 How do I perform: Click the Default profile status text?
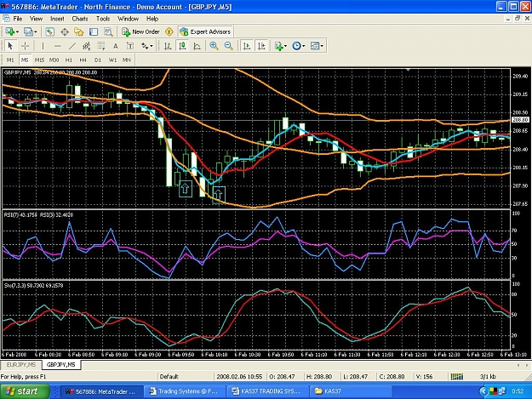coord(169,376)
